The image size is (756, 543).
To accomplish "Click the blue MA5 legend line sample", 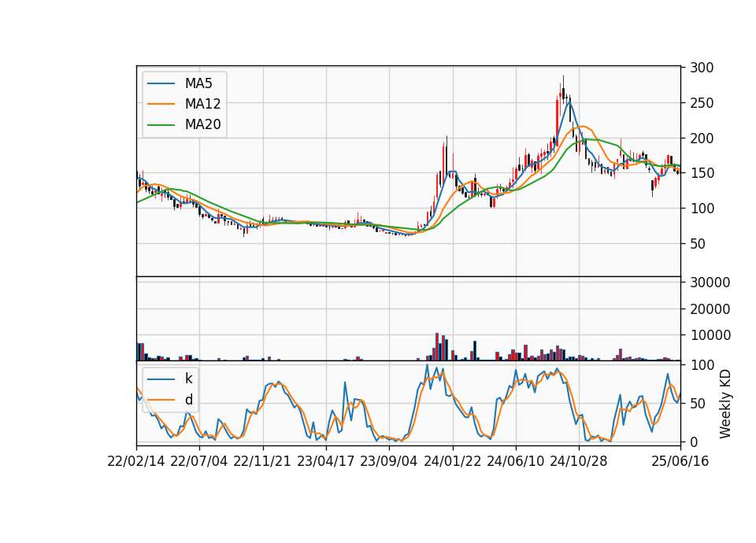I will click(x=161, y=83).
